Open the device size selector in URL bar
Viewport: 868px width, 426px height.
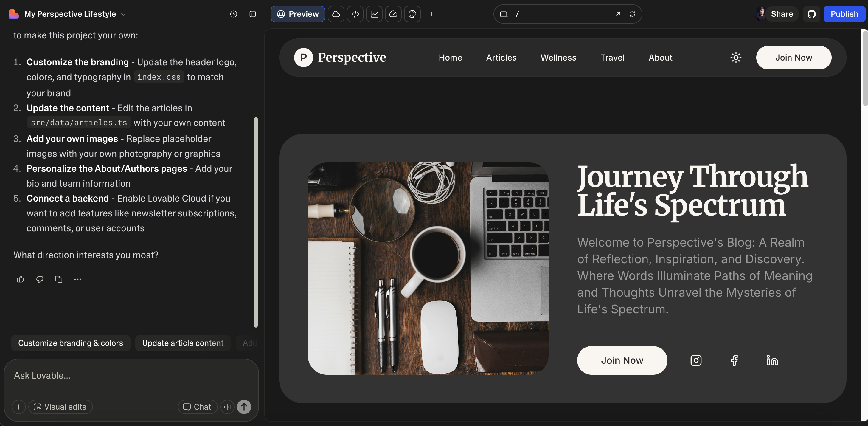point(504,14)
